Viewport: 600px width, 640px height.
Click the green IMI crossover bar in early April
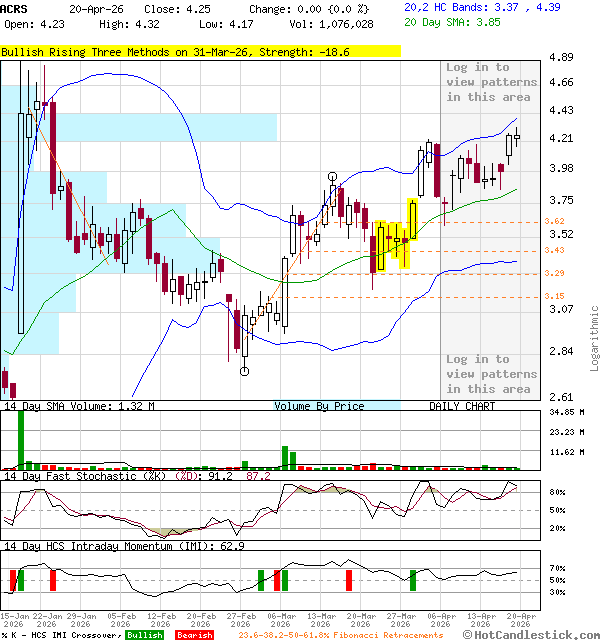coord(412,580)
